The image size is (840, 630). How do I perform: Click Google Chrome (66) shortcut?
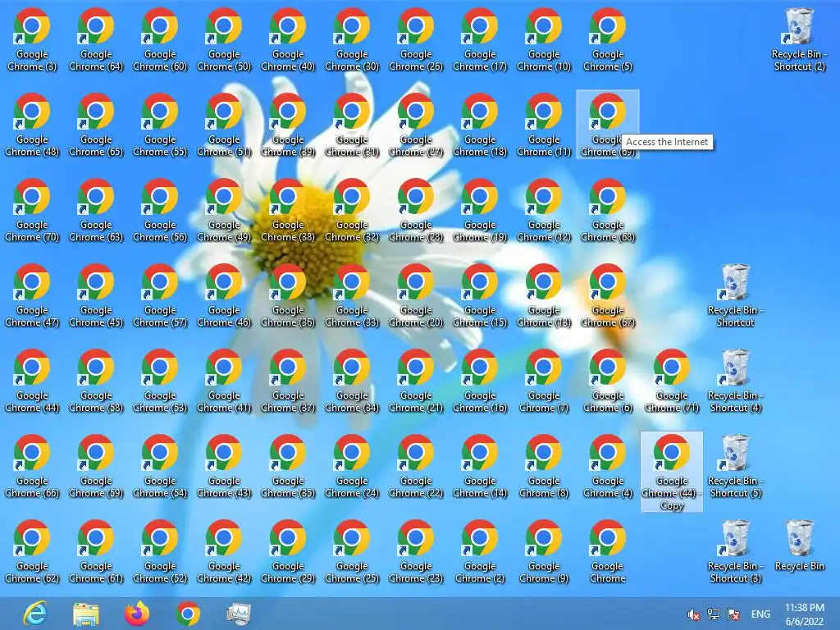[x=32, y=466]
